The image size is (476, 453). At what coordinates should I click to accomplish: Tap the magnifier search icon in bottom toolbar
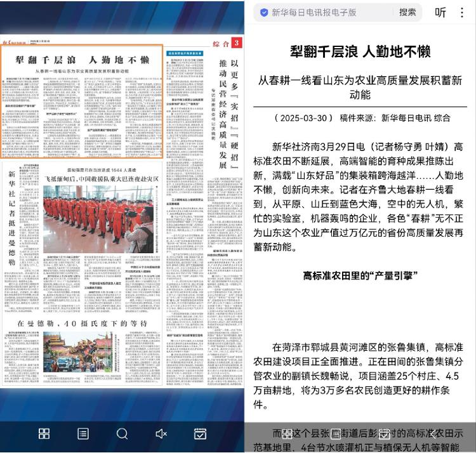point(122,434)
